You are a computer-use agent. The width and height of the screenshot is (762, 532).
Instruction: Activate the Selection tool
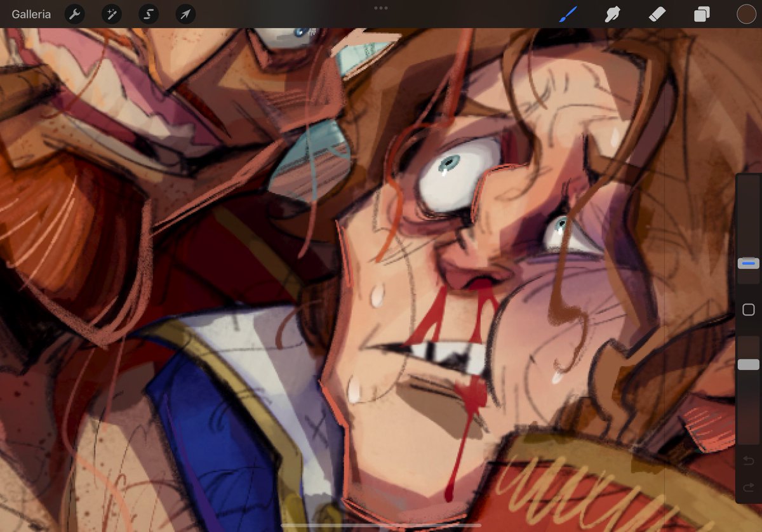point(149,14)
